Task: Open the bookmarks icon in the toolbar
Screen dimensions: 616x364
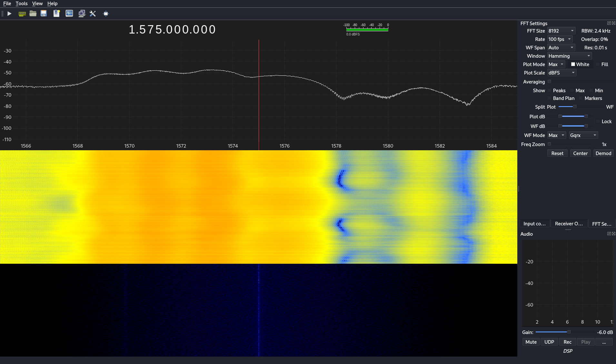Action: click(56, 14)
